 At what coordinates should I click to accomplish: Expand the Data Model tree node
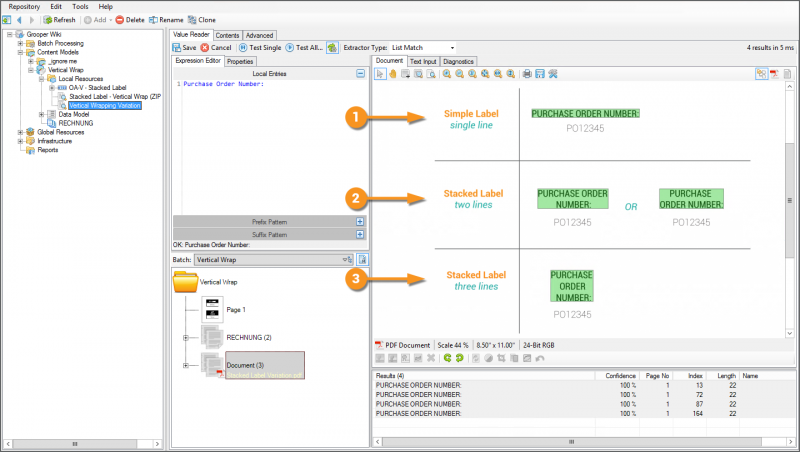(x=42, y=114)
